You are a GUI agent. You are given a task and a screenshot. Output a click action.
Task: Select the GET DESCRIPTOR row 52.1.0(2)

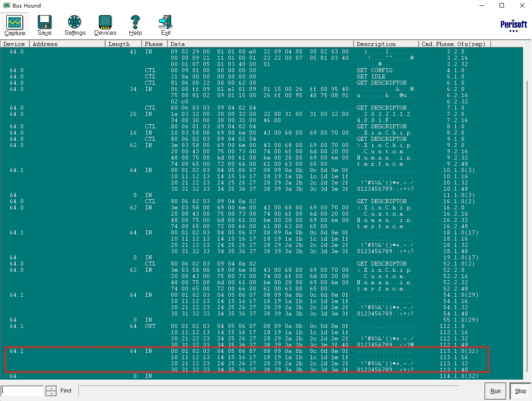click(x=261, y=264)
